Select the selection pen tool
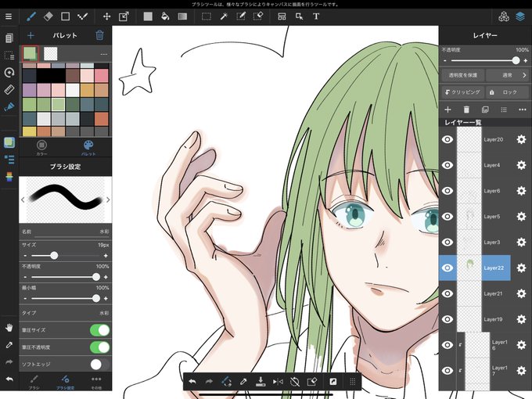Screen dimensions: 532x399 pyautogui.click(x=241, y=16)
